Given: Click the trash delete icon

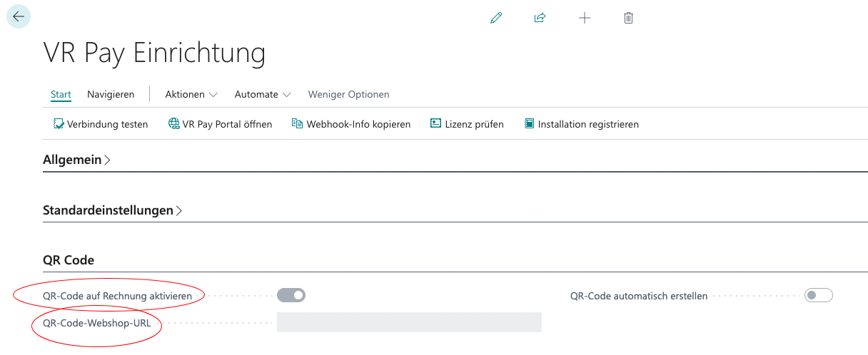Looking at the screenshot, I should click(x=628, y=18).
